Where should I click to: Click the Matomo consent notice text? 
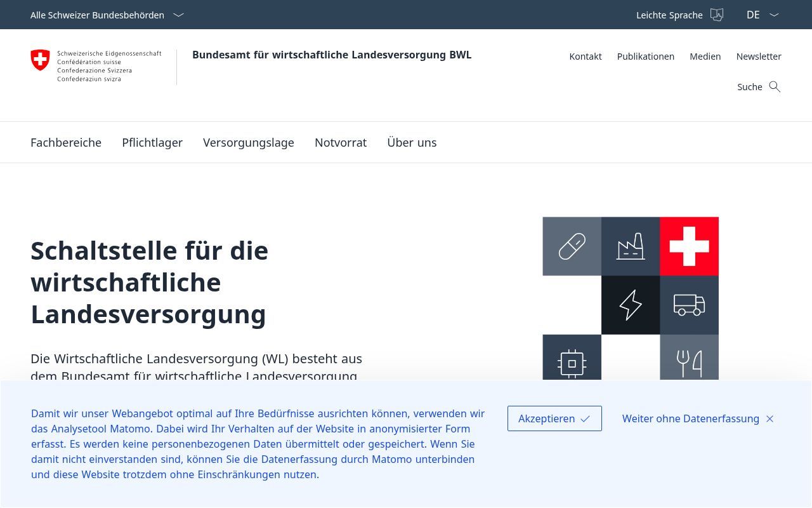[258, 444]
